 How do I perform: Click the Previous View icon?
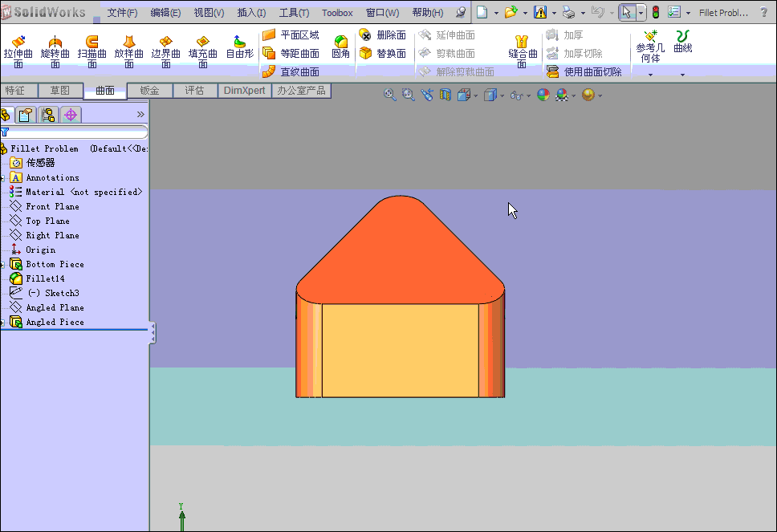(427, 95)
